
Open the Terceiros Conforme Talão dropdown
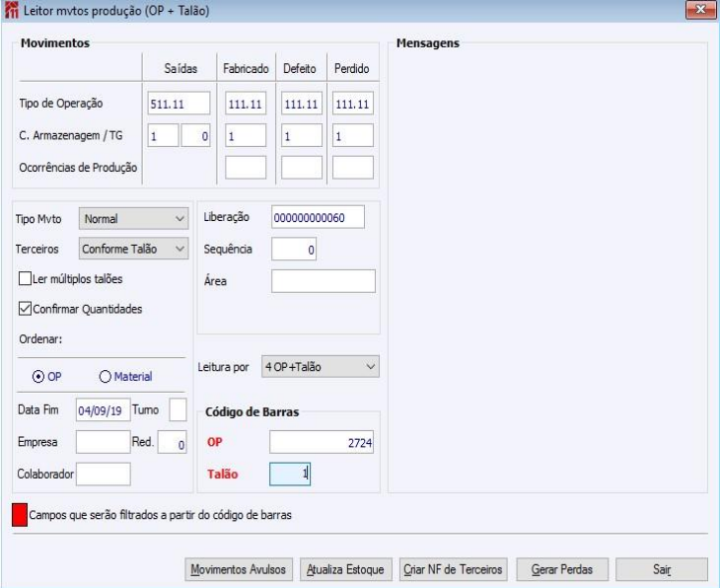click(x=133, y=249)
